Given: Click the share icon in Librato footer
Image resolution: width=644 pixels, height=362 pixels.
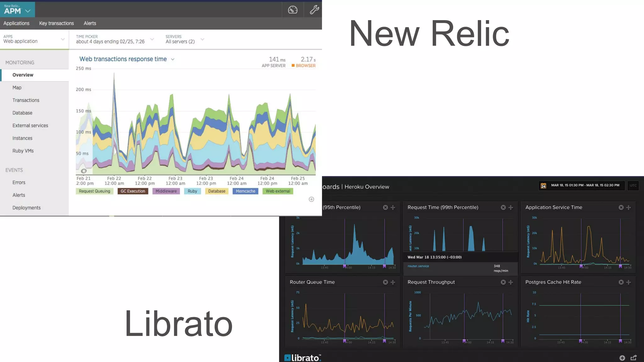Looking at the screenshot, I should 634,358.
